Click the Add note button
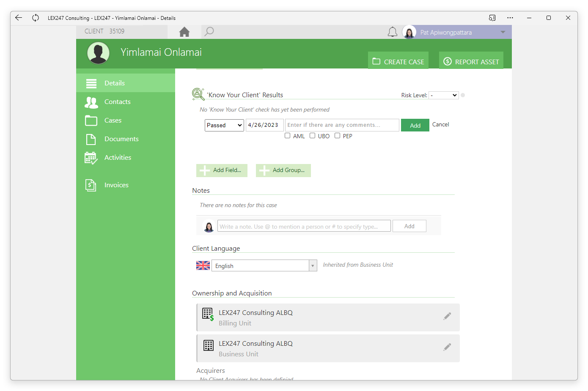Screen dimensions: 588x391 [409, 226]
